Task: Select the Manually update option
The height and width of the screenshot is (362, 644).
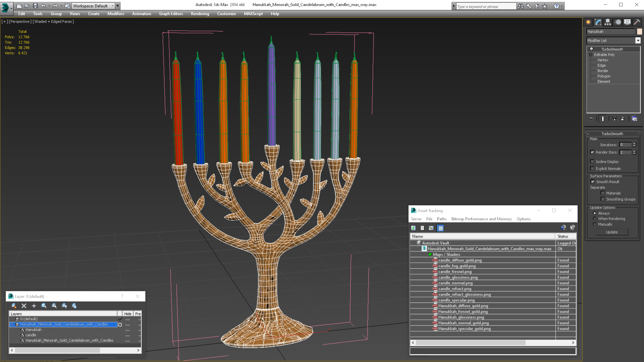Action: (595, 224)
